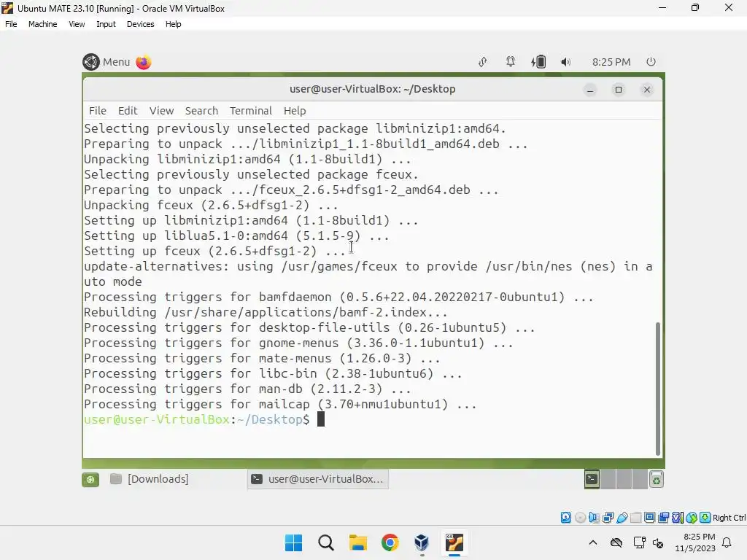
Task: Expand hidden system tray icons chevron
Action: click(x=592, y=542)
